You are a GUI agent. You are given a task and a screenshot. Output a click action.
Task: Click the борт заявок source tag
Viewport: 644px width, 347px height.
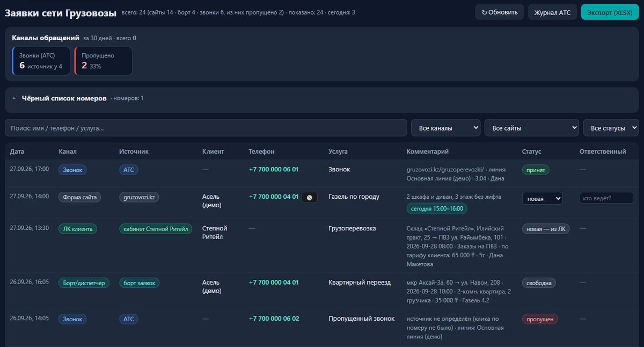pyautogui.click(x=139, y=283)
